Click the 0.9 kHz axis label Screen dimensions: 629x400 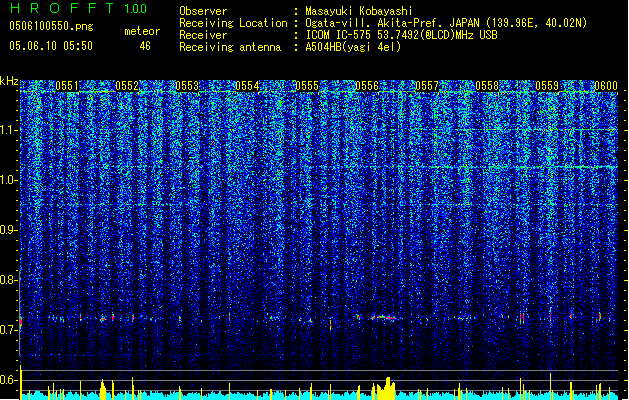[x=9, y=230]
